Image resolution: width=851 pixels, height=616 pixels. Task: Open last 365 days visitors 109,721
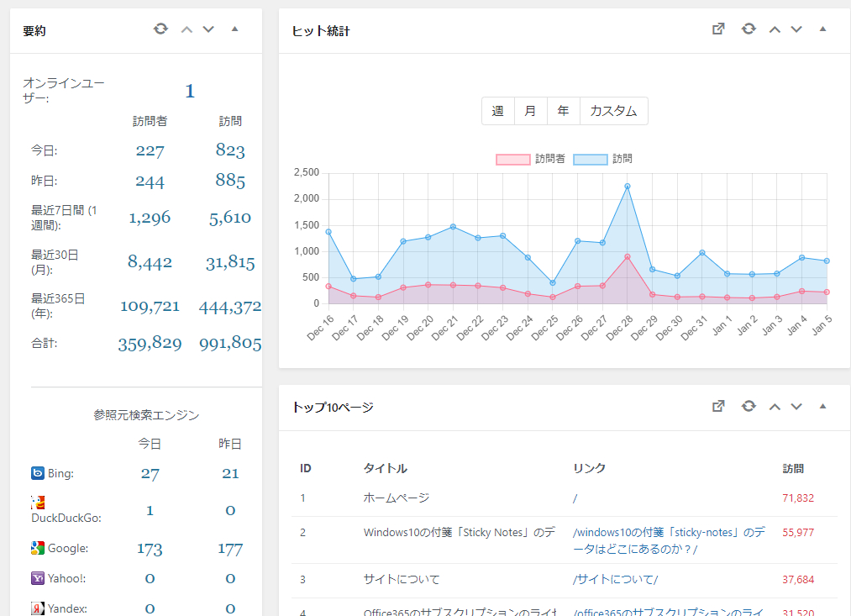pyautogui.click(x=150, y=307)
